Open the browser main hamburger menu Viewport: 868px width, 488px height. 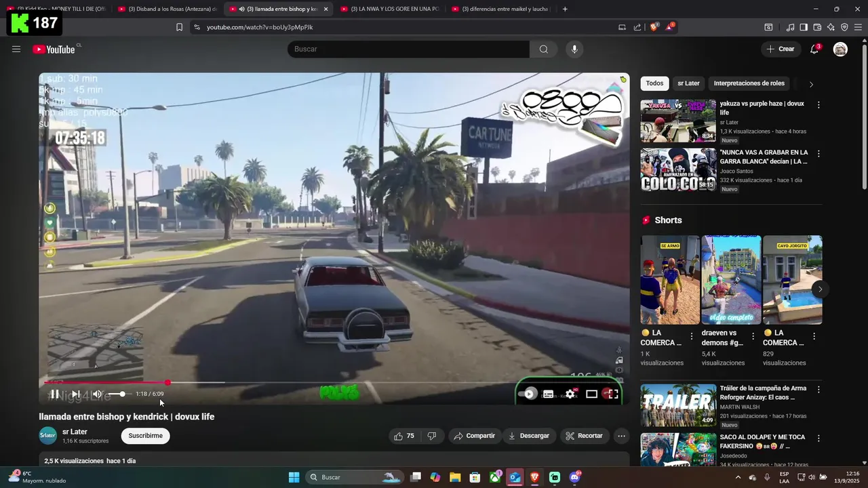pos(858,27)
